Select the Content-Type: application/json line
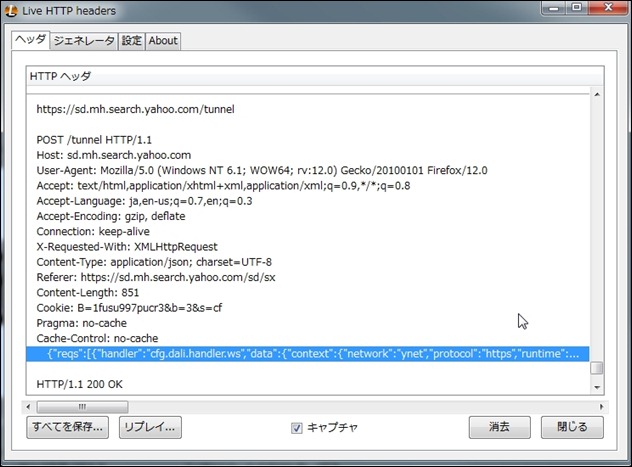Viewport: 632px width, 467px height. (x=154, y=262)
